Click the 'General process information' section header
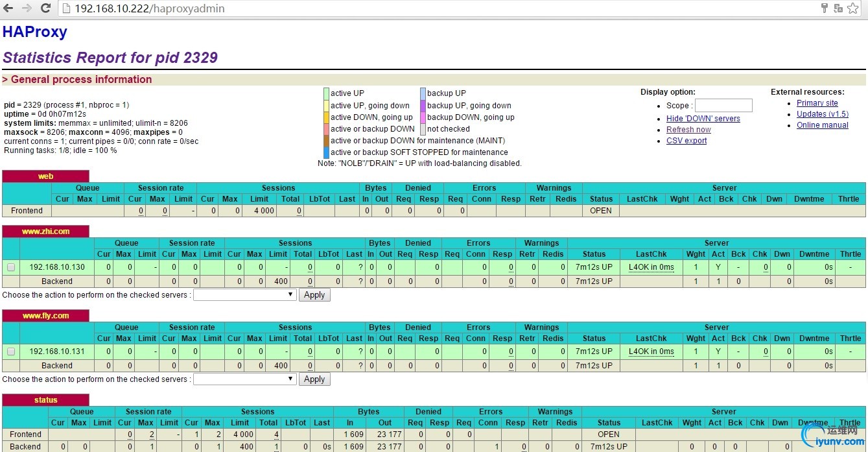The width and height of the screenshot is (868, 452). [x=82, y=80]
